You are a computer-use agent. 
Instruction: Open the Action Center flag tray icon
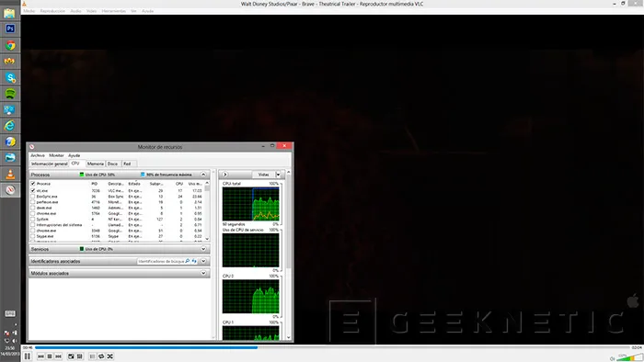coord(6,333)
